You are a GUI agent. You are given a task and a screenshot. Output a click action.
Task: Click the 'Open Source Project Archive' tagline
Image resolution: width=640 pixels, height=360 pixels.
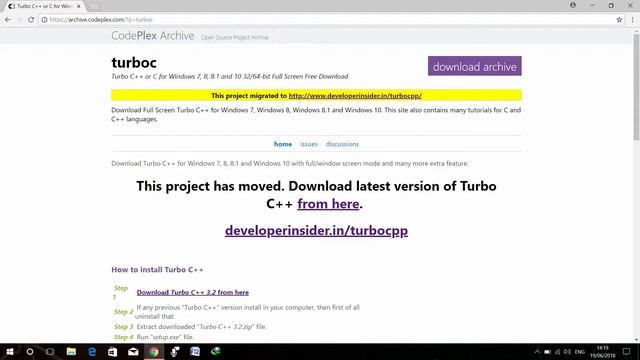[234, 37]
